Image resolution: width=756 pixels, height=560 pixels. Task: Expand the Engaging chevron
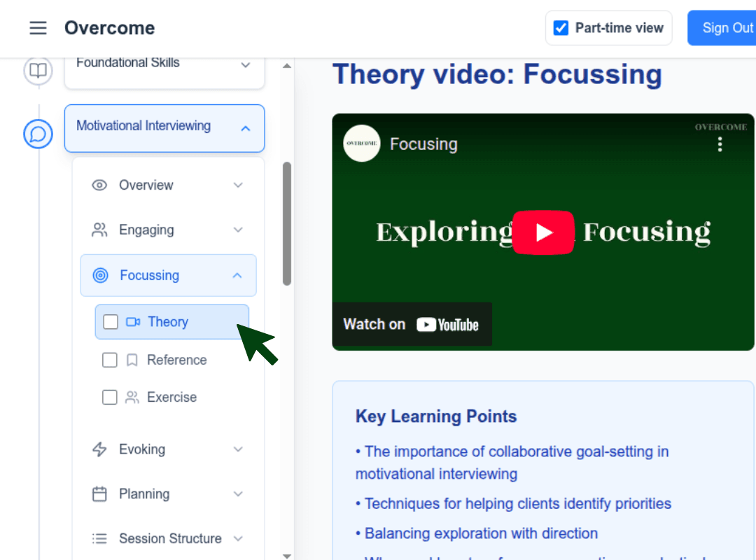(x=238, y=230)
